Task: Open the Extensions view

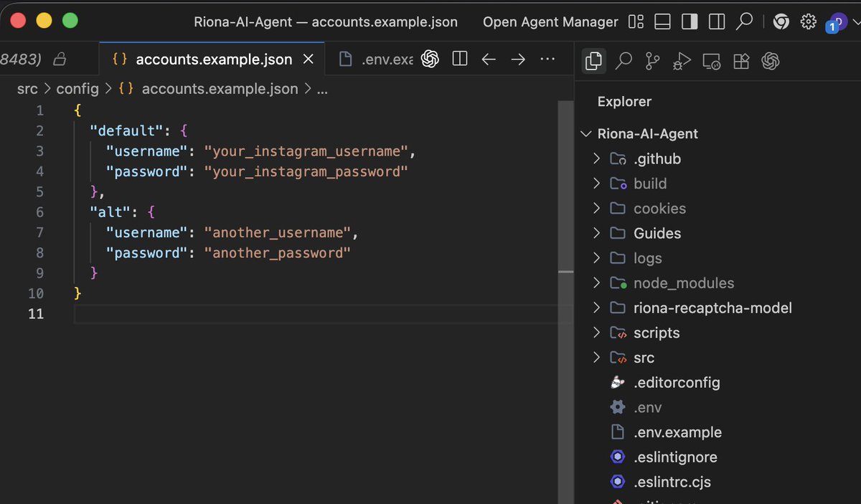Action: [x=741, y=62]
